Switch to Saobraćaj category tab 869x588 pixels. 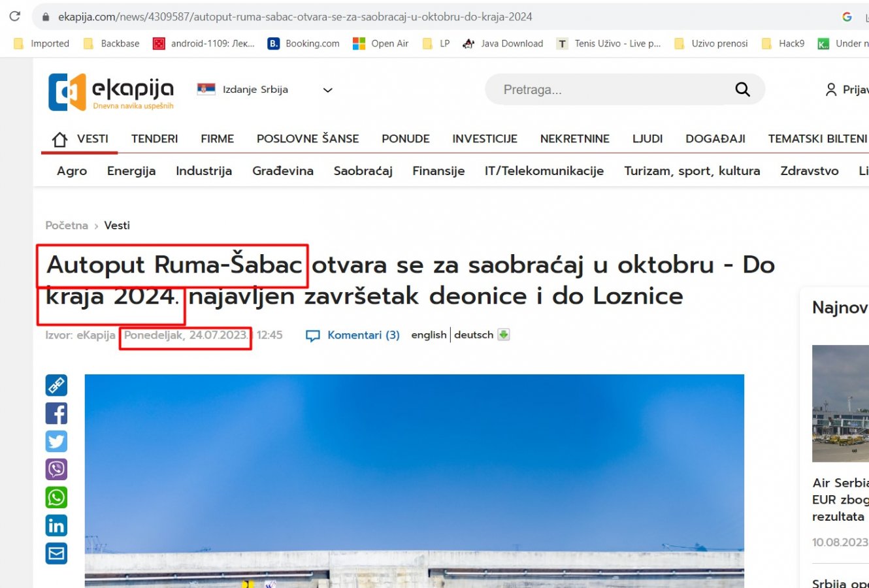tap(363, 171)
